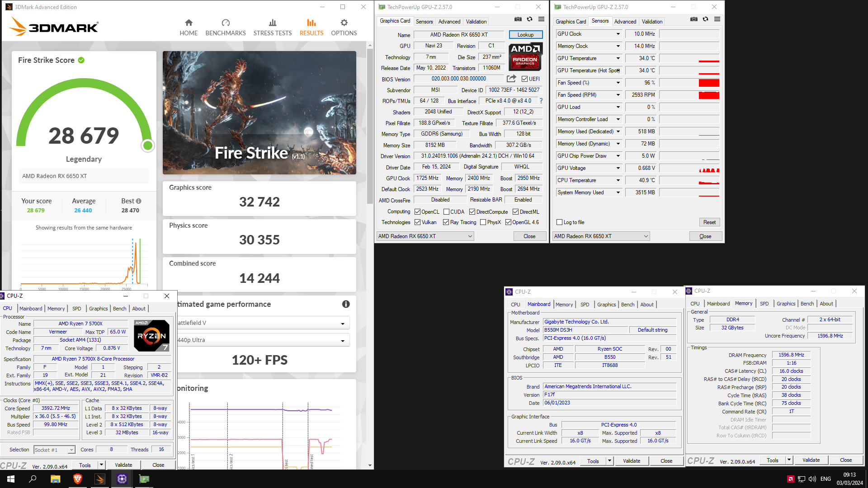This screenshot has width=868, height=488.
Task: Click the AMD Radeon Graphics logo
Action: tap(525, 56)
